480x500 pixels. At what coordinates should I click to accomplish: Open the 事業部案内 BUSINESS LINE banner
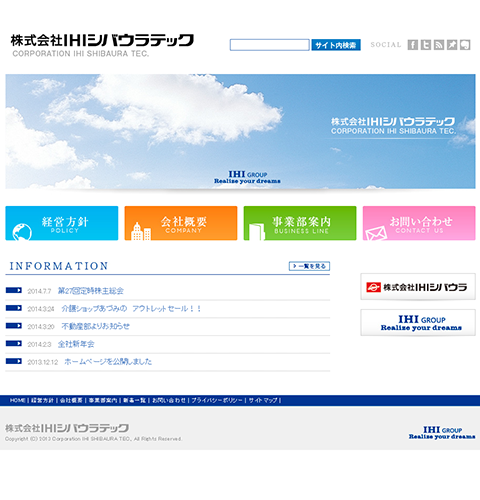[x=300, y=223]
